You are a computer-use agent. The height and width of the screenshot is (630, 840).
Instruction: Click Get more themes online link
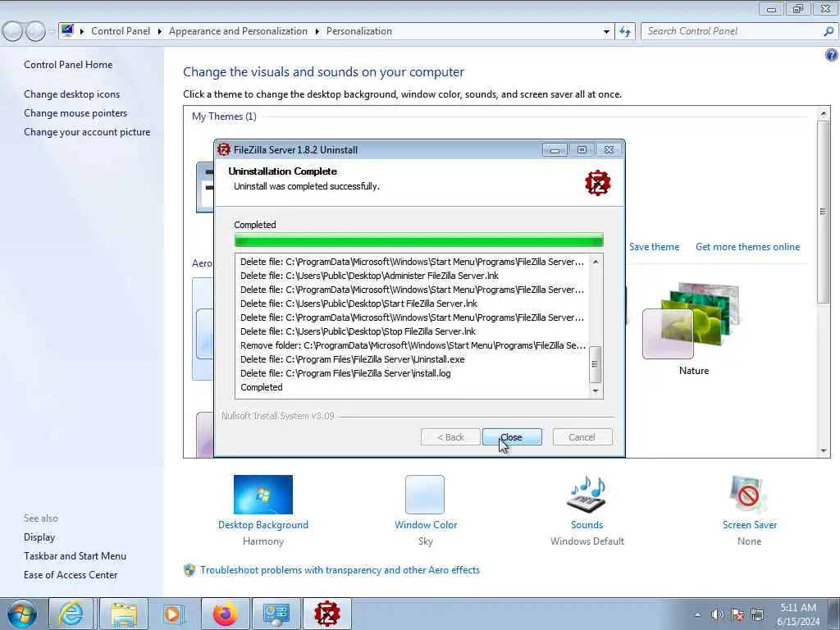(x=747, y=247)
